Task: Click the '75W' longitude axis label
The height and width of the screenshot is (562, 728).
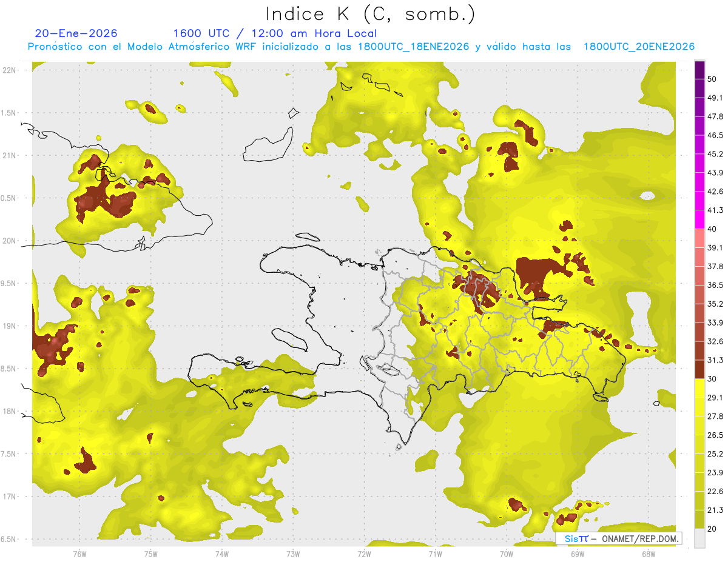Action: pos(151,554)
